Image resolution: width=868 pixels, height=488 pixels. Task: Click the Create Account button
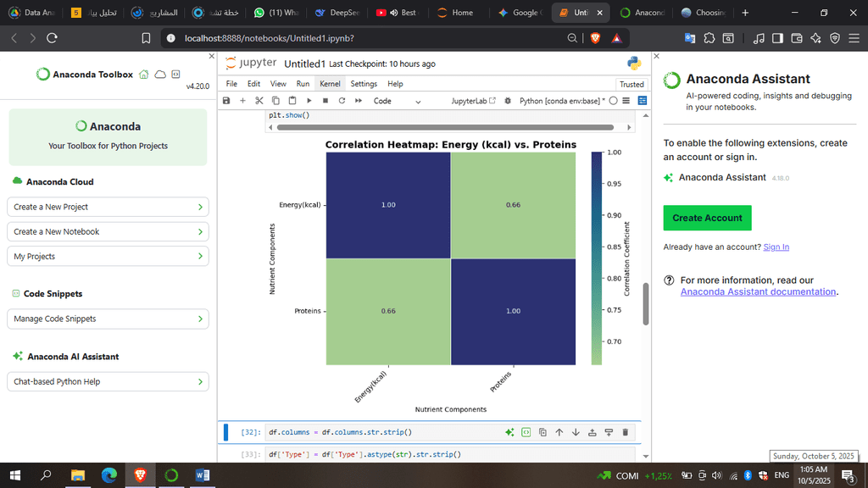click(707, 218)
